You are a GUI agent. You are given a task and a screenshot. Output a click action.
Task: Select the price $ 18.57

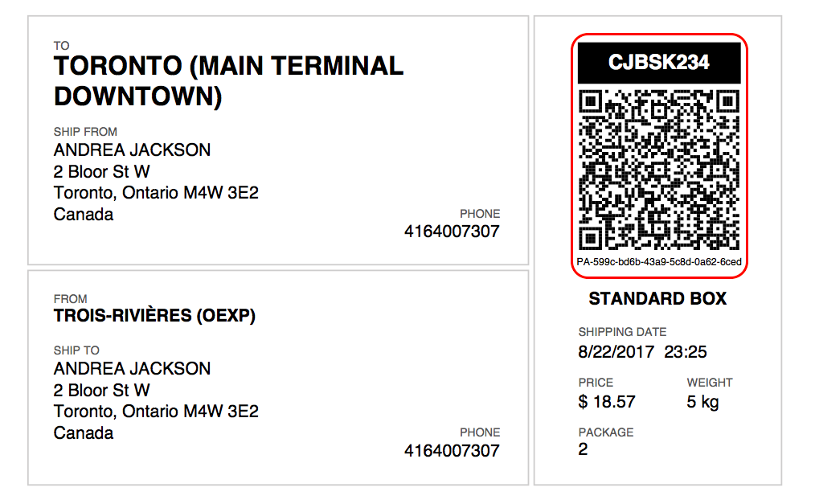(x=607, y=402)
